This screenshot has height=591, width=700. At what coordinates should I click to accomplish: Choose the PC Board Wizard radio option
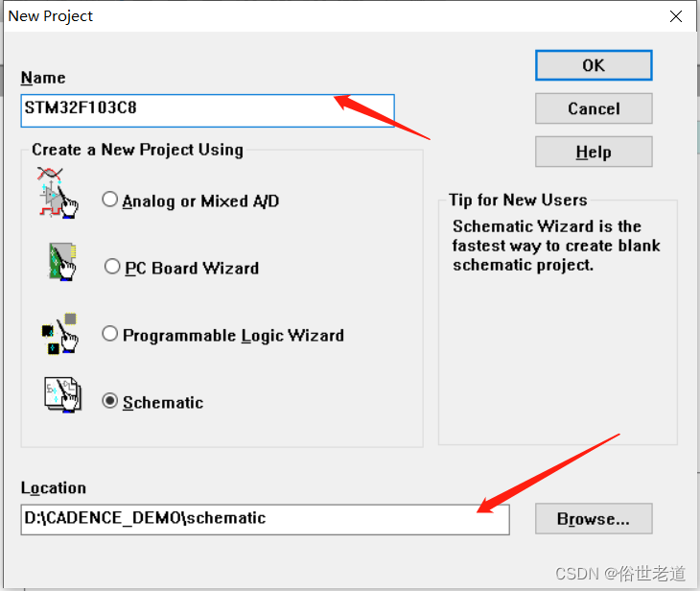pos(112,267)
